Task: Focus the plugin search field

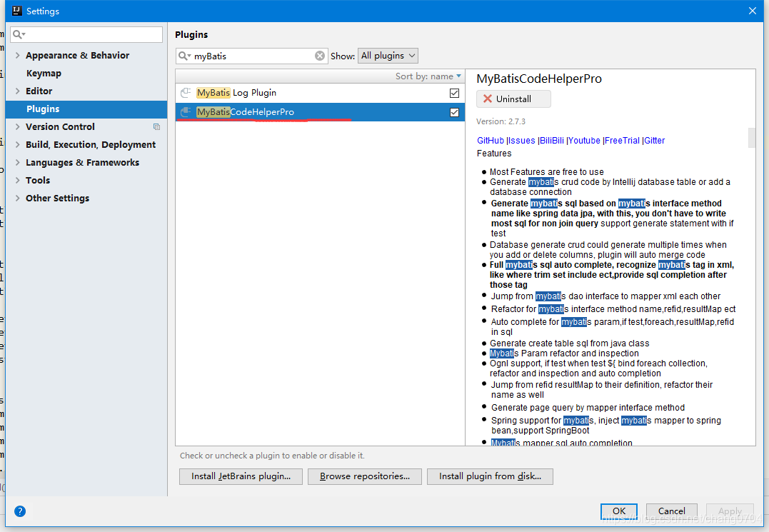Action: 251,56
